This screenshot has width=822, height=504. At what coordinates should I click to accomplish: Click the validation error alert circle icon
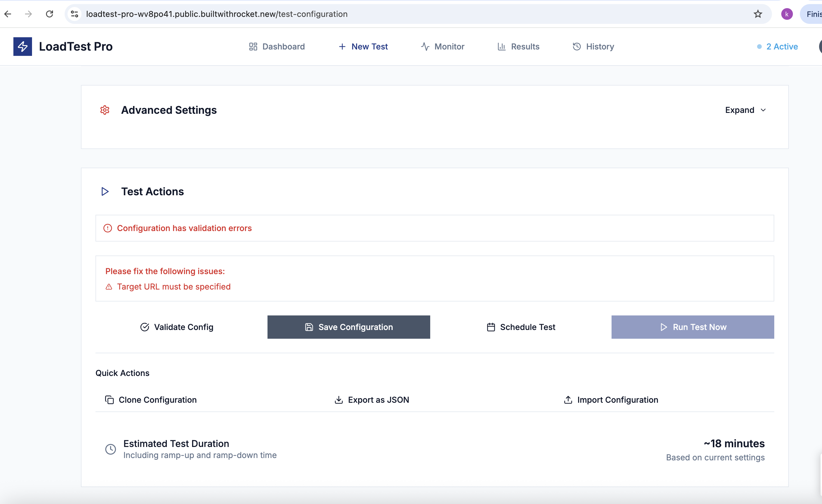click(x=107, y=228)
